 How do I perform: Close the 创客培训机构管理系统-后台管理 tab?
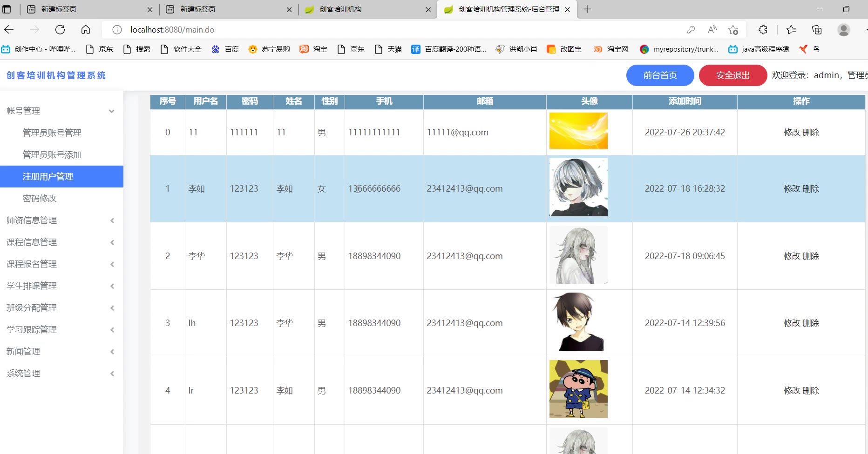click(x=567, y=9)
